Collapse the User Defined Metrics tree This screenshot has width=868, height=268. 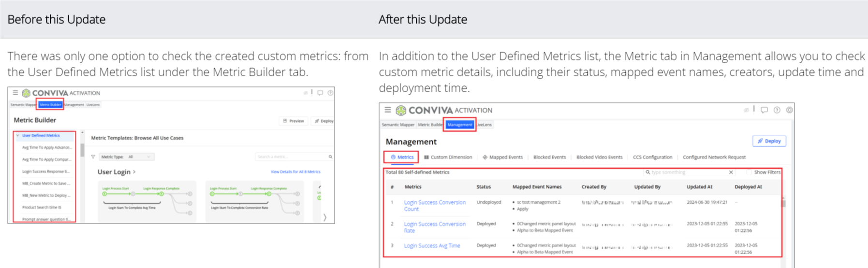(x=18, y=136)
